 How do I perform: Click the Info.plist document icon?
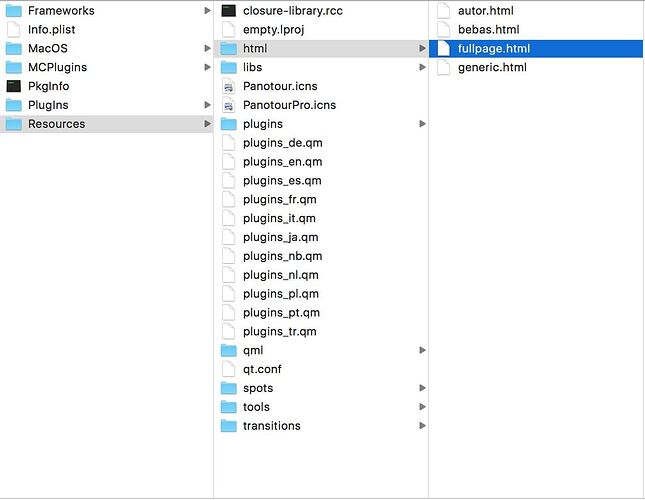14,30
